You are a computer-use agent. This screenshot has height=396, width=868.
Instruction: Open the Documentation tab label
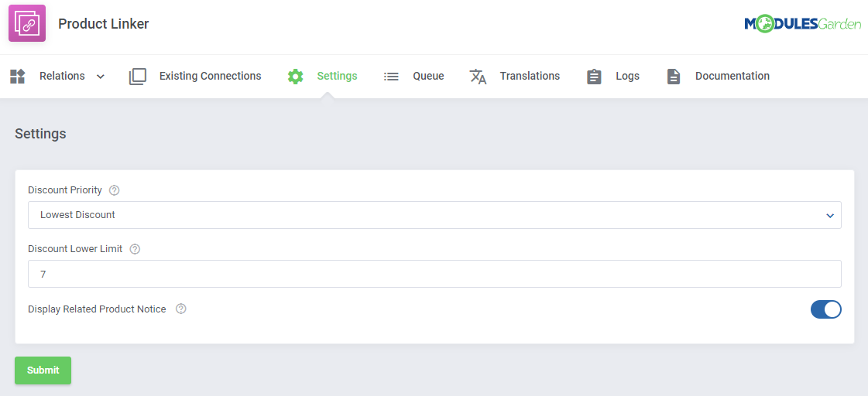click(x=732, y=77)
